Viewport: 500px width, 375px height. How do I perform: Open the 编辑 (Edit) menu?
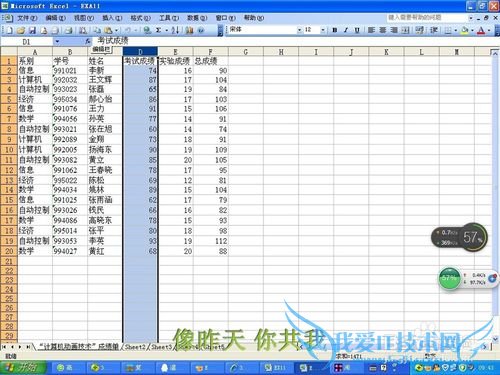(55, 18)
